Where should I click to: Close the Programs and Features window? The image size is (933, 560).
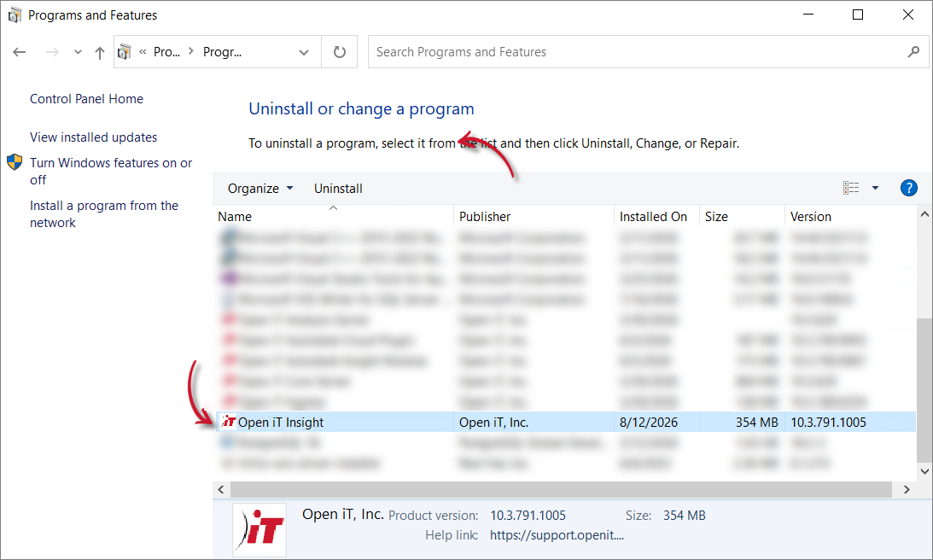(907, 15)
